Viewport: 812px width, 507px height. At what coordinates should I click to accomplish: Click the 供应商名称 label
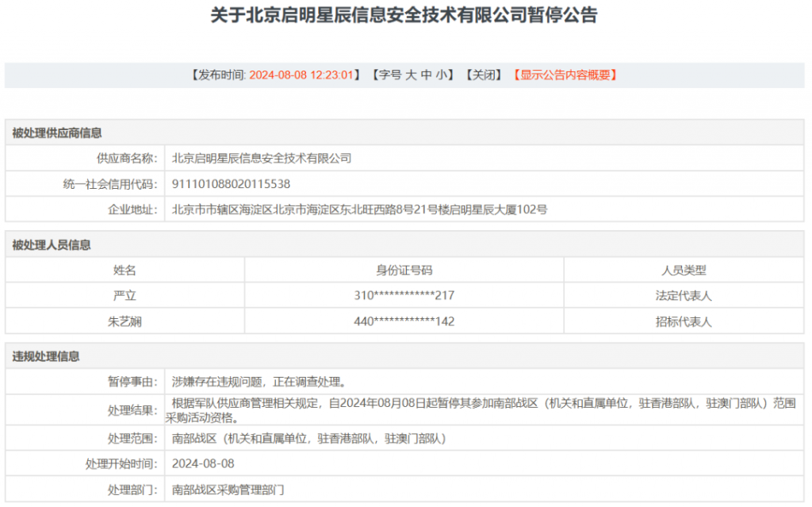pos(127,158)
